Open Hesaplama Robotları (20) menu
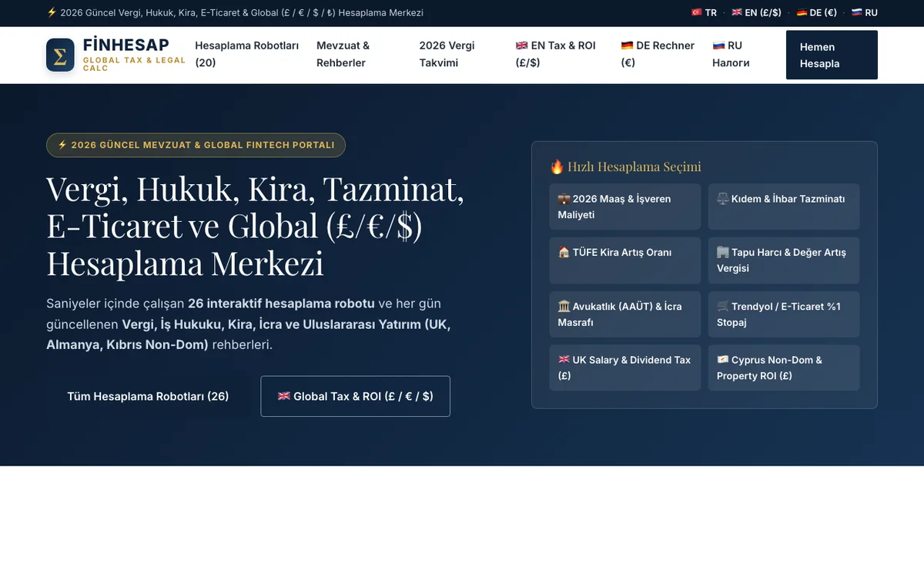 pos(248,54)
